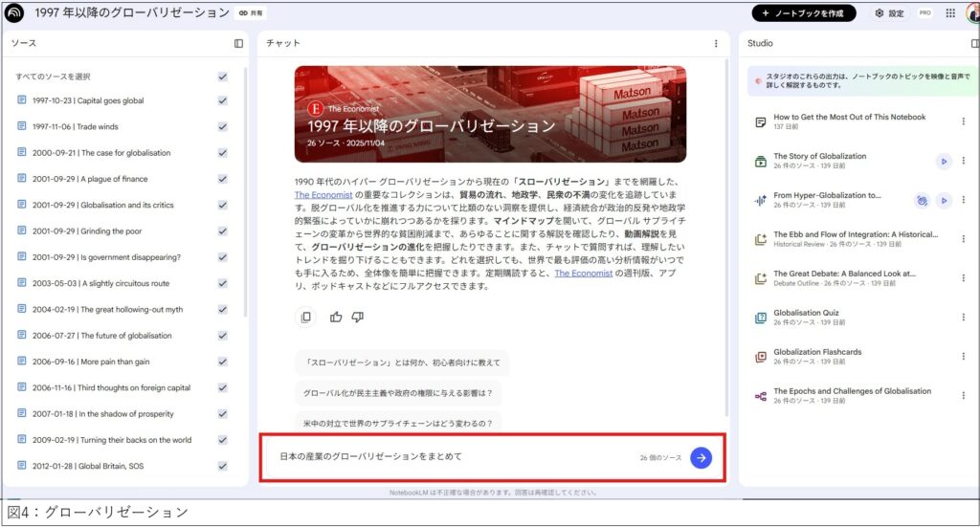Screen dimensions: 980x527
Task: Open more options for Globalization Flashcards
Action: (x=963, y=357)
